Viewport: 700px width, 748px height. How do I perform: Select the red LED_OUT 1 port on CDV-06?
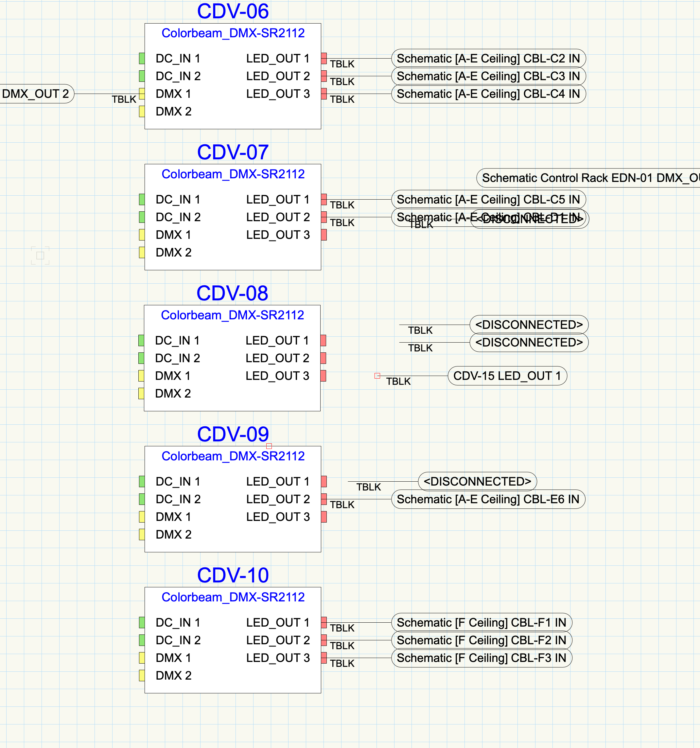pyautogui.click(x=324, y=58)
